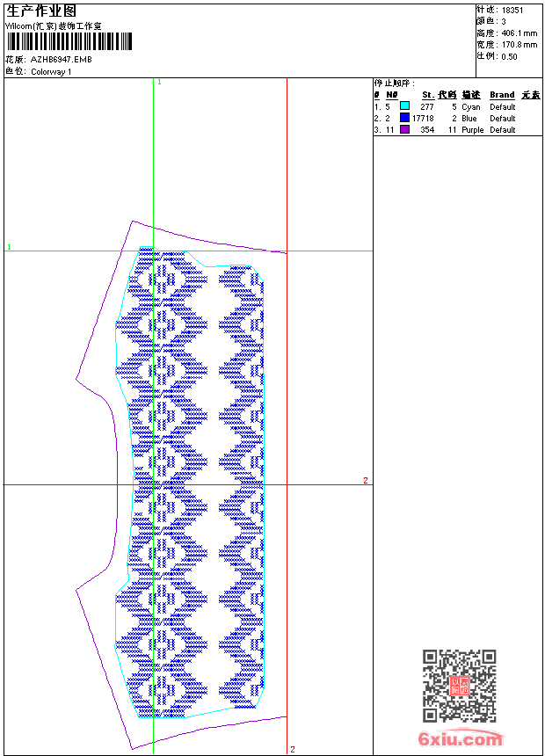The image size is (545, 756).
Task: Click the QR code at the bottom right
Action: click(x=459, y=685)
